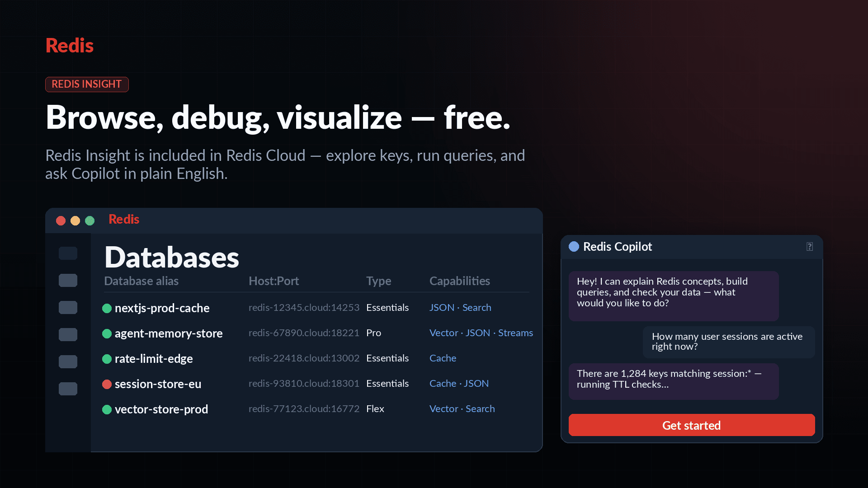The height and width of the screenshot is (488, 868).
Task: Open the rate-limit-edge database
Action: click(154, 359)
